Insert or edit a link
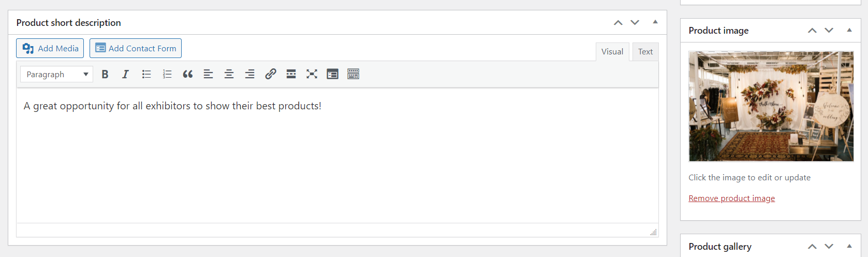Screen dimensions: 868x257 (270, 74)
